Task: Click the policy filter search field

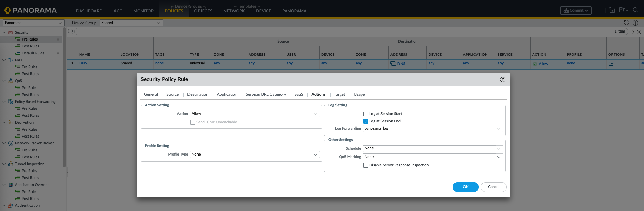Action: (342, 32)
